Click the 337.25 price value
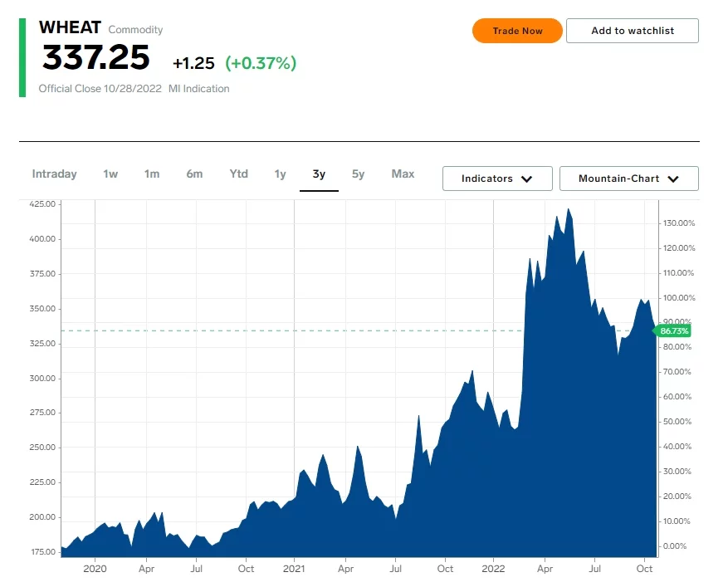 pos(96,57)
